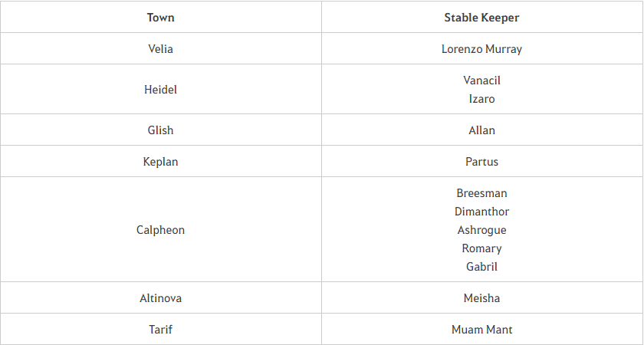Click Meisha in the Altinova row

click(481, 297)
